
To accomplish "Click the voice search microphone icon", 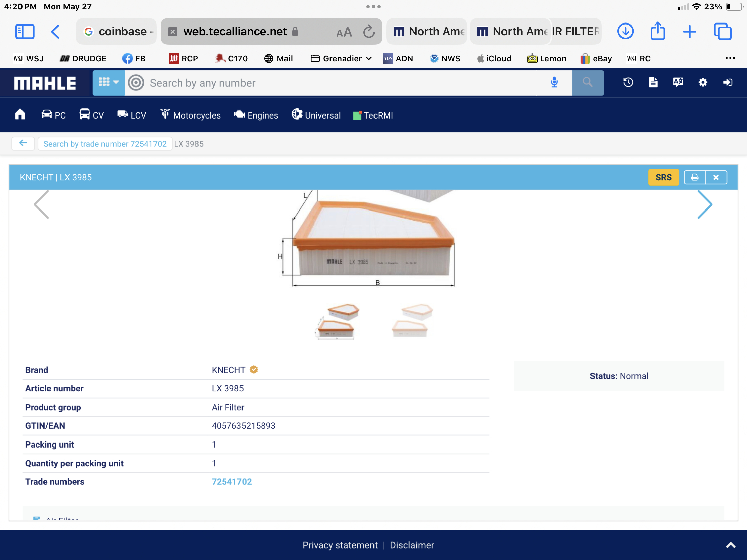I will [554, 82].
